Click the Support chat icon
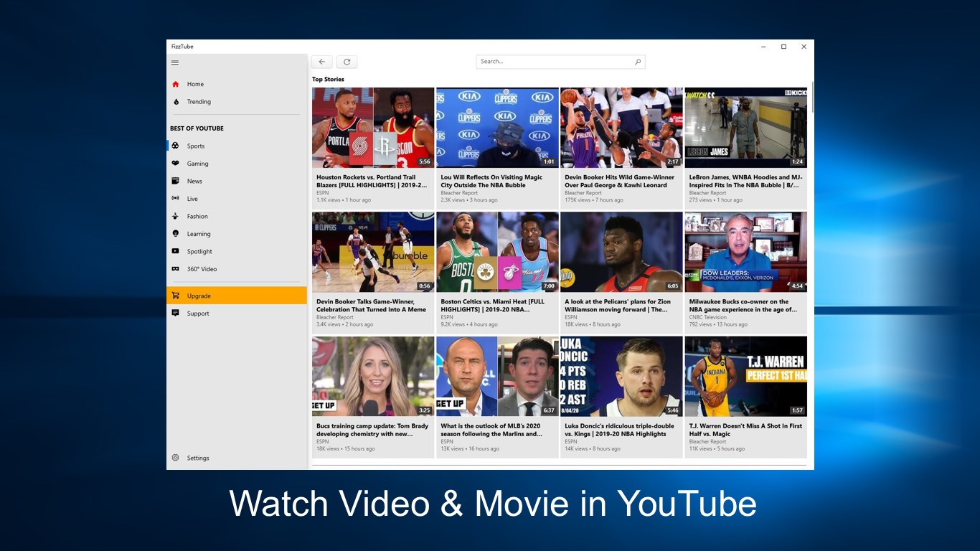980x551 pixels. (175, 314)
